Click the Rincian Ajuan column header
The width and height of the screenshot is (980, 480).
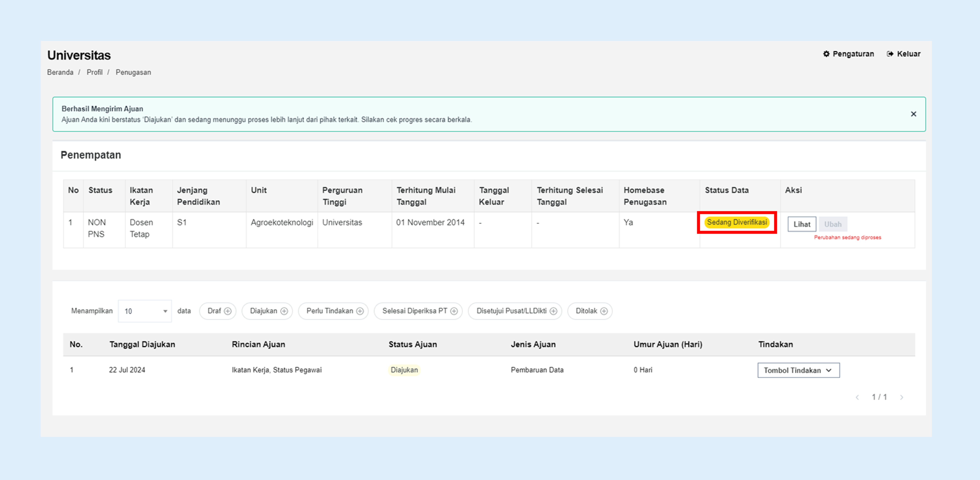(258, 345)
